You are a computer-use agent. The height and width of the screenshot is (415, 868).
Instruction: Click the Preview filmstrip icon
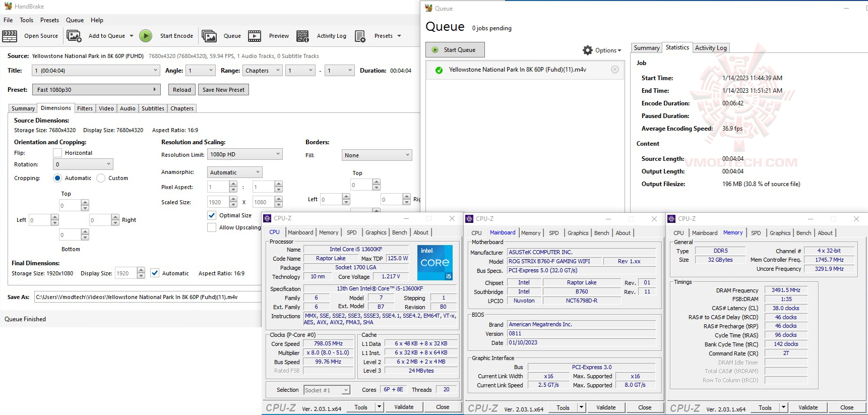point(255,36)
